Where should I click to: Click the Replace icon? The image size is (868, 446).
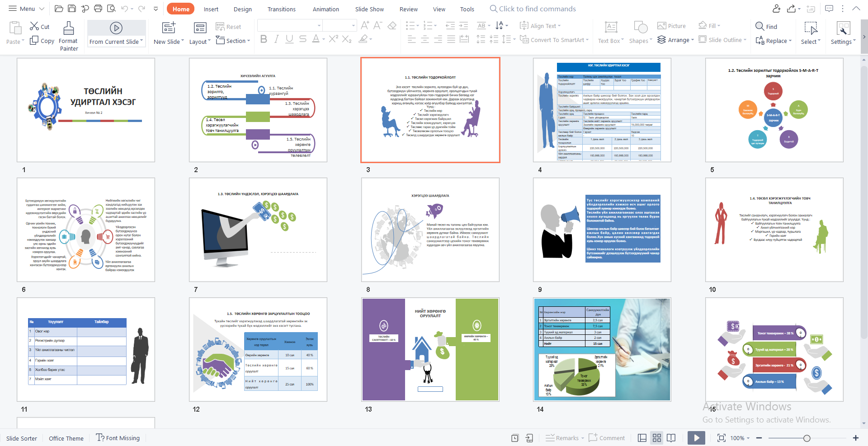click(760, 40)
